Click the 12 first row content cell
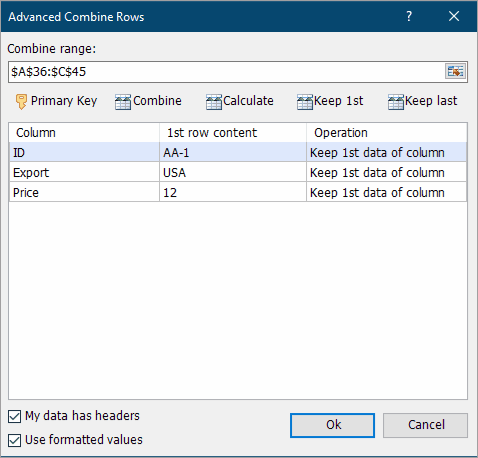This screenshot has width=478, height=458. point(233,192)
